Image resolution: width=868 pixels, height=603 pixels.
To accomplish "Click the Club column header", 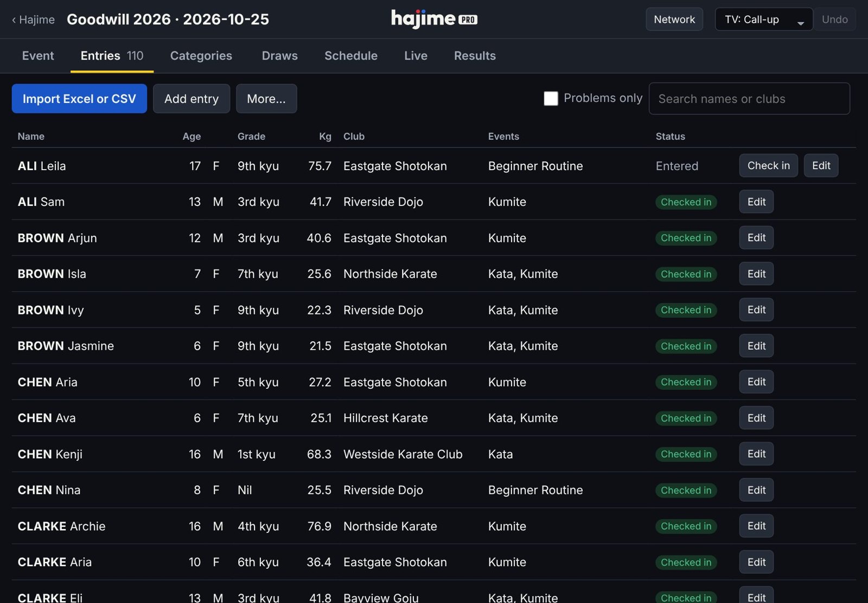I will tap(354, 137).
